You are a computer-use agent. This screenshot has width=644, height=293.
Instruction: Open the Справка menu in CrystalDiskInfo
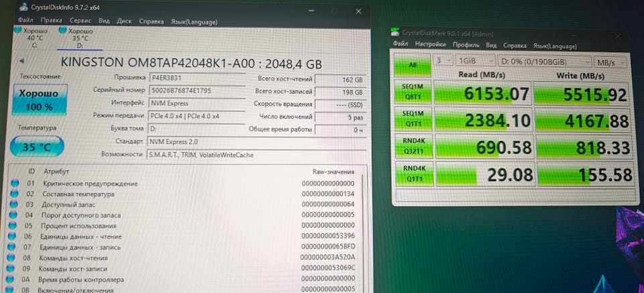[x=151, y=21]
